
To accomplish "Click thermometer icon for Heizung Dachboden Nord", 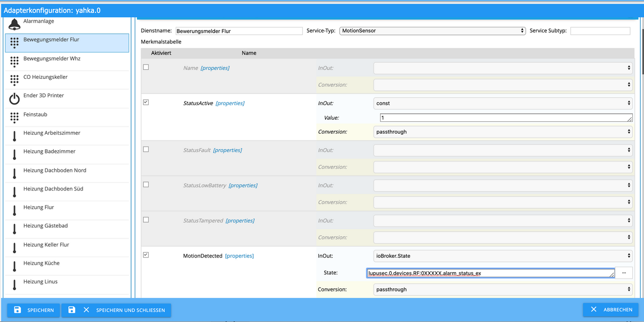I will 14,173.
